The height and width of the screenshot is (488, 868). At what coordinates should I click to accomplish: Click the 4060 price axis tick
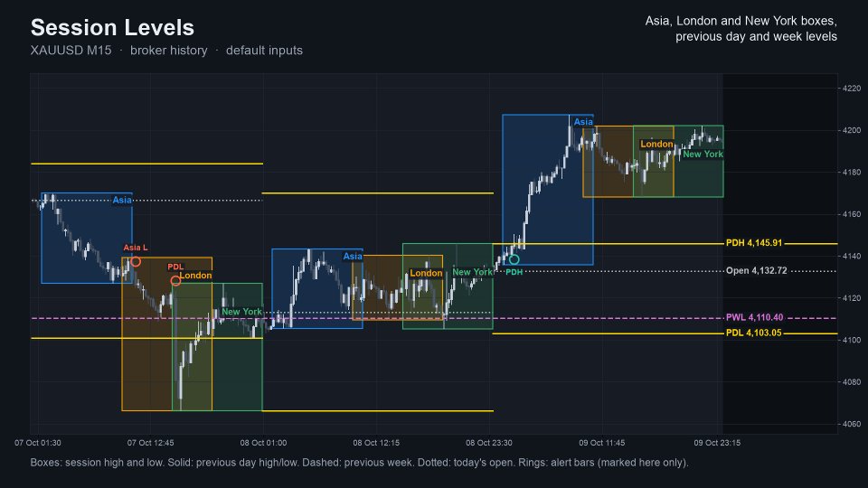coord(853,425)
